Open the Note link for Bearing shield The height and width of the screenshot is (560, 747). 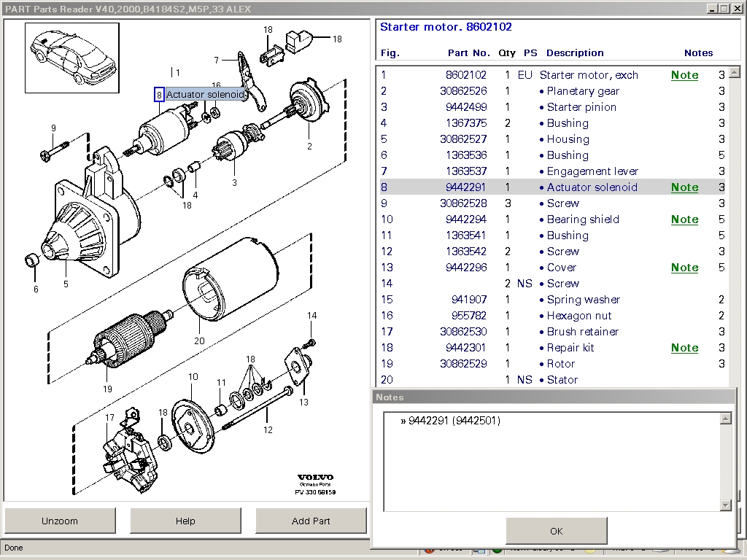coord(684,219)
